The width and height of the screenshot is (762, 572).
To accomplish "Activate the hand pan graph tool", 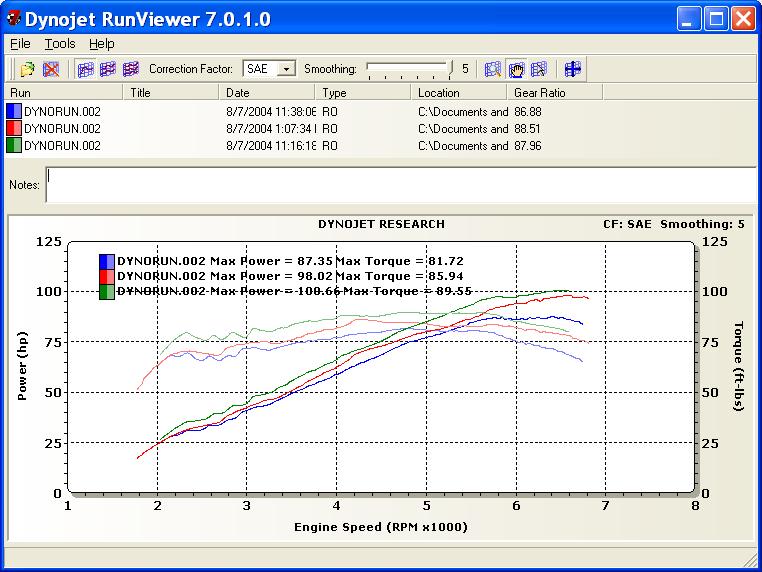I will tap(516, 69).
